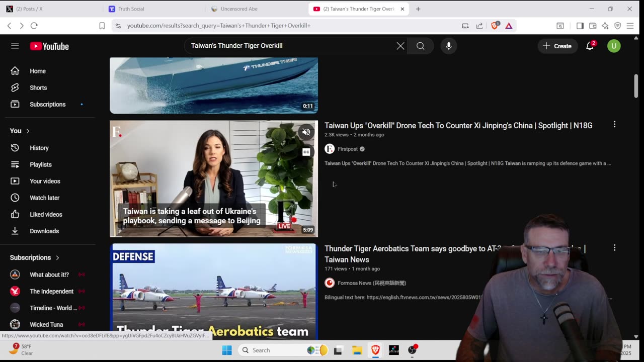Image resolution: width=644 pixels, height=362 pixels.
Task: Open more options for the Firstpost video
Action: pos(614,124)
